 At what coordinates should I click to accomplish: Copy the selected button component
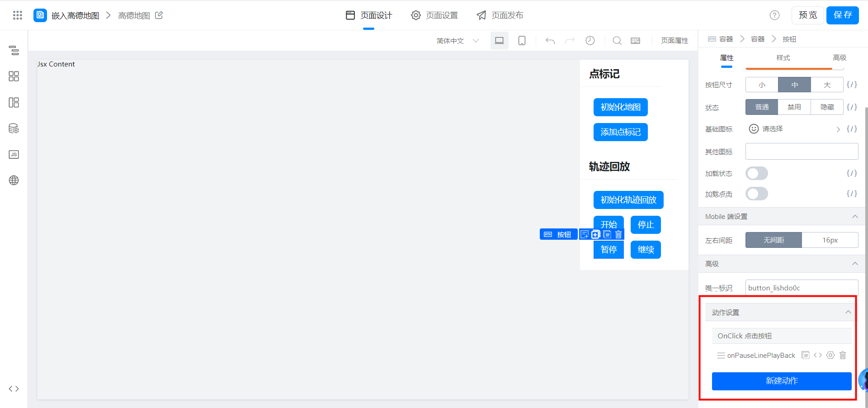coord(595,234)
